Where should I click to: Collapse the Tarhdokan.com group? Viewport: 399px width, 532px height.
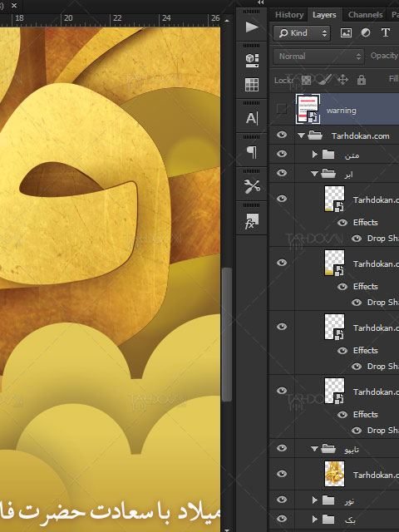point(301,135)
